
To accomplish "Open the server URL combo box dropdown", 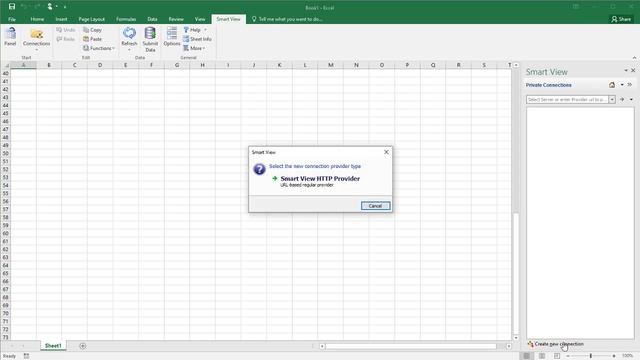I will click(612, 100).
